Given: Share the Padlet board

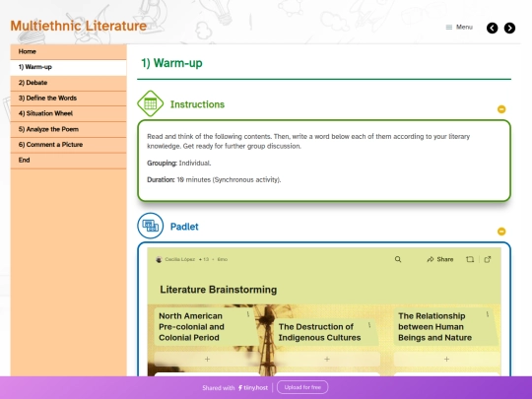Looking at the screenshot, I should point(440,259).
